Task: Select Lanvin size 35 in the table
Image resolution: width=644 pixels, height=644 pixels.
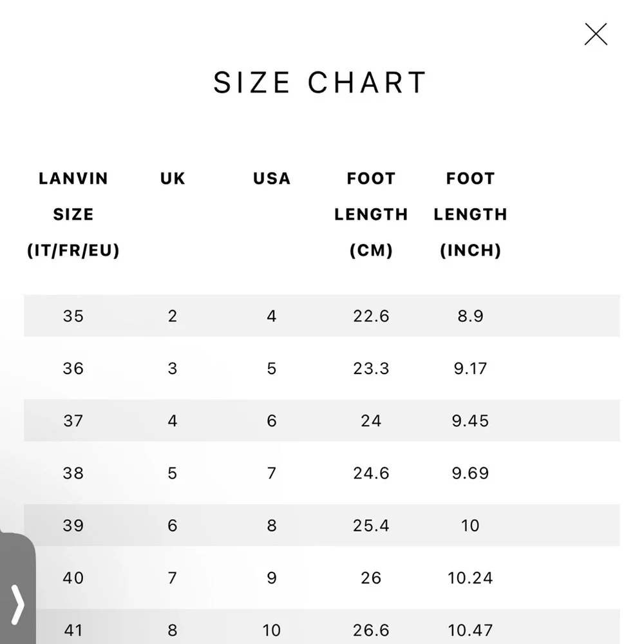Action: [73, 316]
